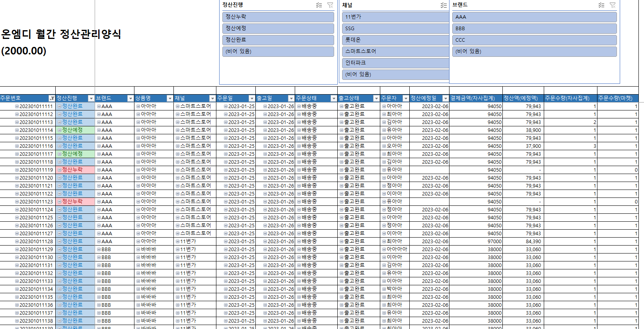Select the settlement amount cell 38,900

click(523, 130)
